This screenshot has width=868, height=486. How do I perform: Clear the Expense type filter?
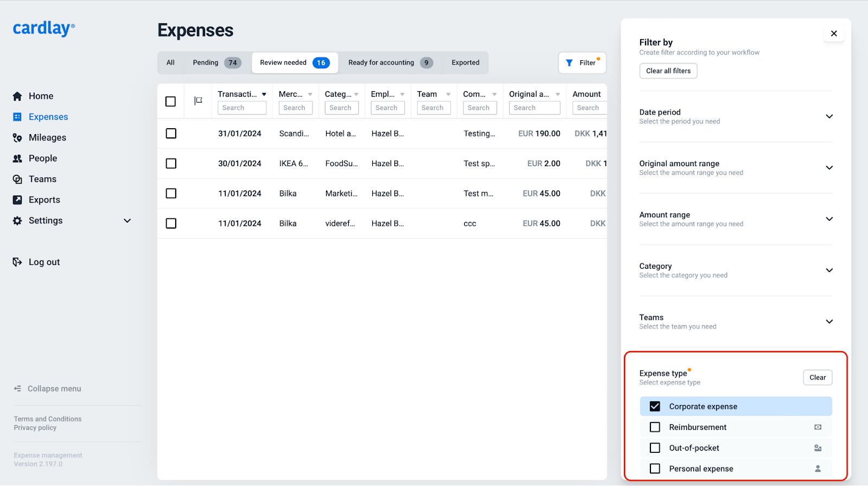[818, 378]
